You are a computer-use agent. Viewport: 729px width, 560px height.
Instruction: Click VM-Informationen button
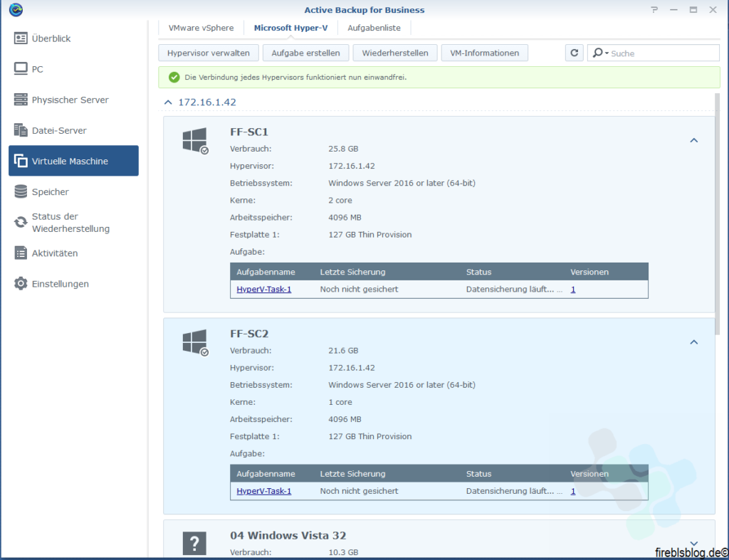(484, 53)
